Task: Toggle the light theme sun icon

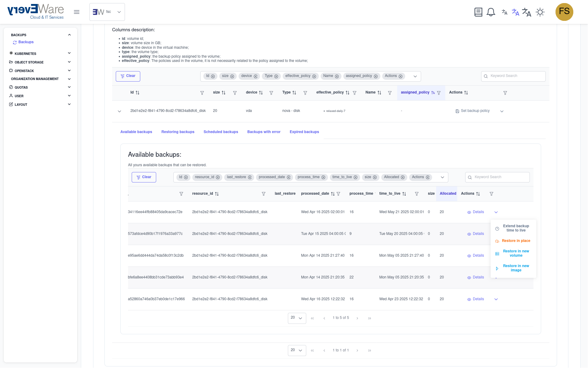Action: click(540, 12)
